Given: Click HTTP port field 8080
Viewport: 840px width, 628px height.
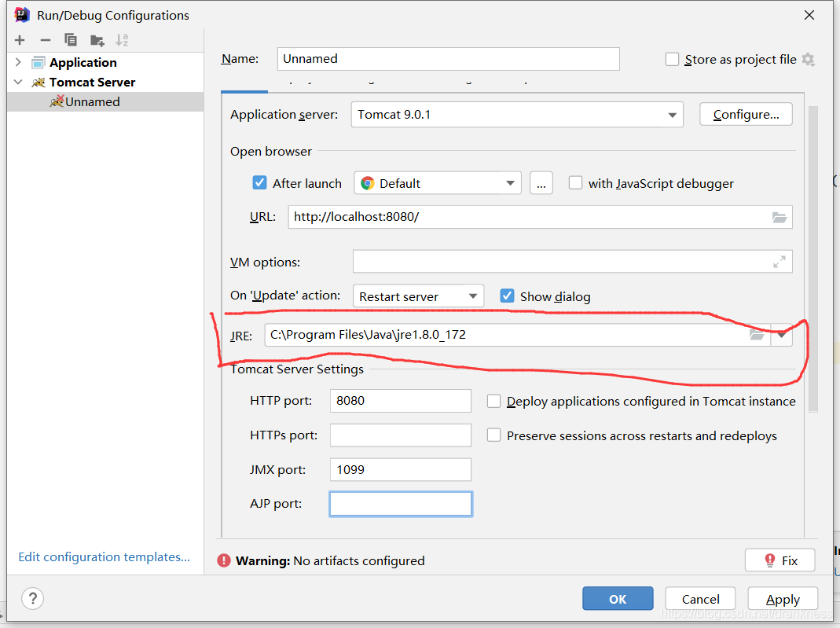Looking at the screenshot, I should (401, 401).
